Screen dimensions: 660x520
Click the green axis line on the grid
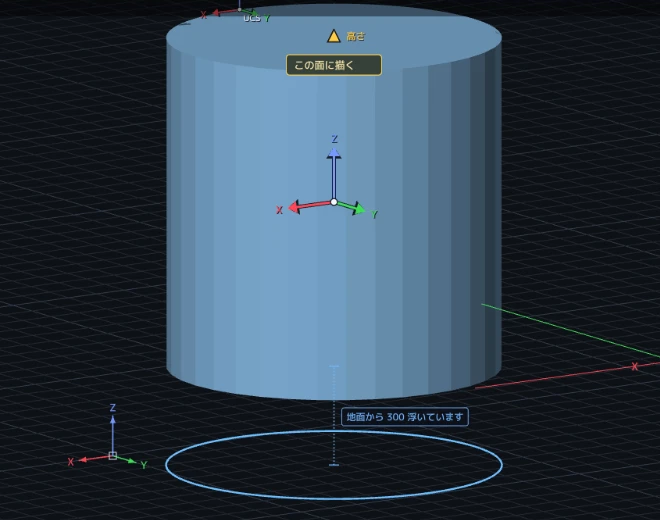(570, 331)
